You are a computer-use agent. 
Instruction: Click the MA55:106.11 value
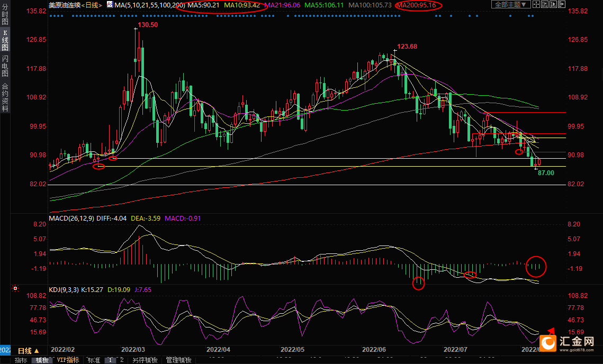pyautogui.click(x=324, y=5)
